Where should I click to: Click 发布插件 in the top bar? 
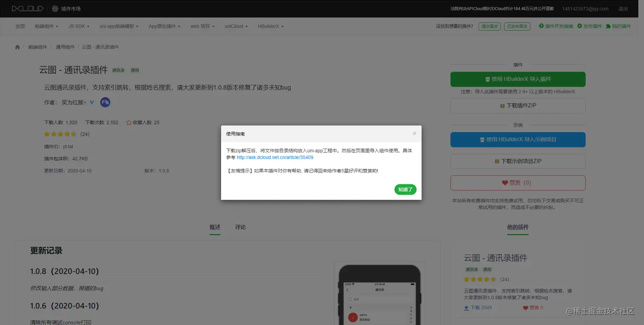[589, 26]
